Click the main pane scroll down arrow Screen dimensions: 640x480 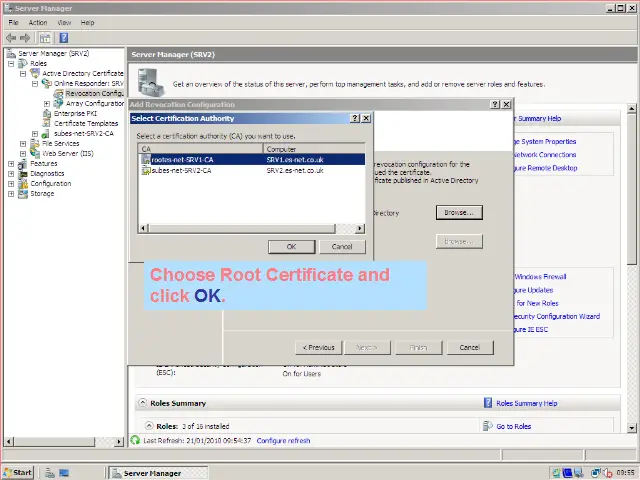coord(631,427)
